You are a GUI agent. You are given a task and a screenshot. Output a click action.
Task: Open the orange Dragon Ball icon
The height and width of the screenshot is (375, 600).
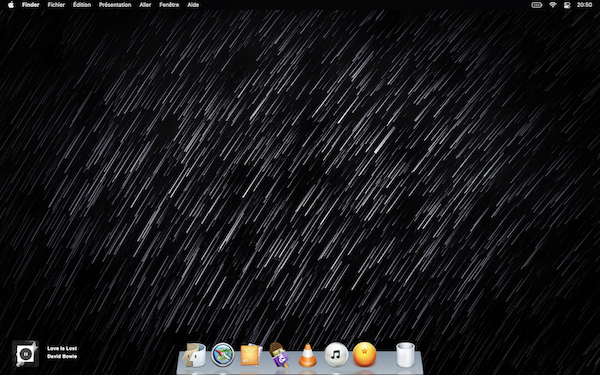(x=364, y=354)
